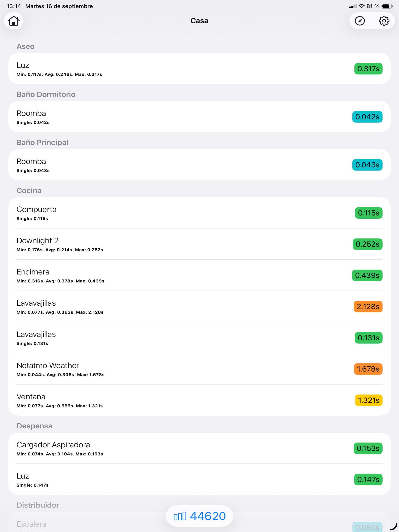Tap the home icon button
This screenshot has height=532, width=399.
click(x=14, y=21)
